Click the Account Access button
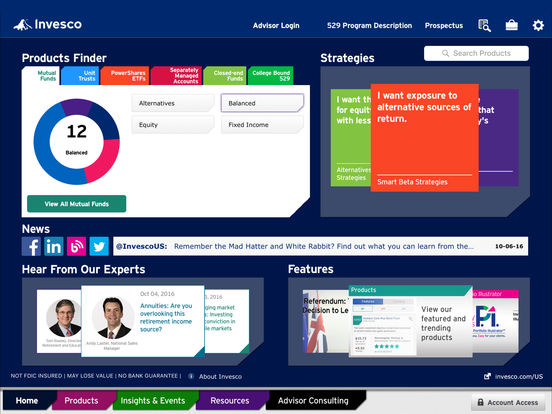 pos(508,402)
